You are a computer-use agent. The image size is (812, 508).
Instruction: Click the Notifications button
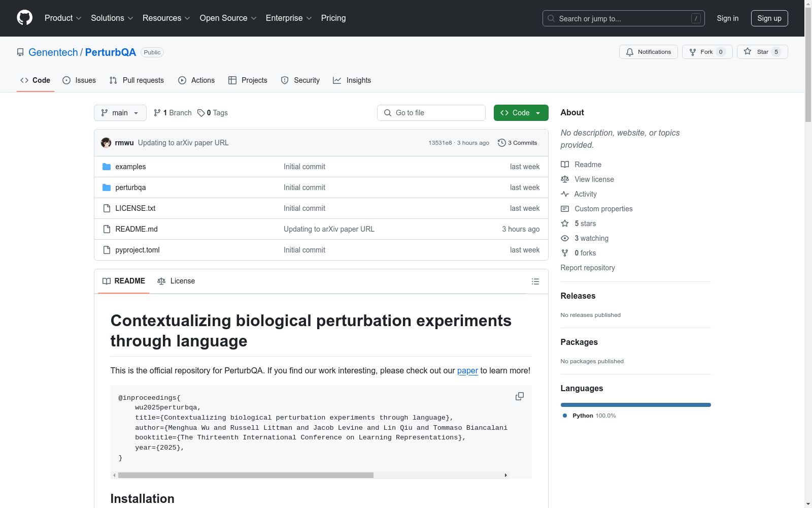pos(649,52)
